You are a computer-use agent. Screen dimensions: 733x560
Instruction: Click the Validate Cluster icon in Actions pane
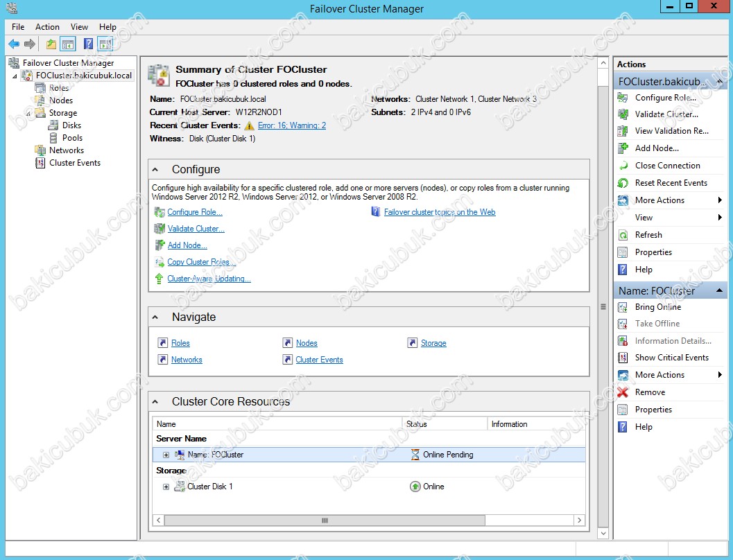(623, 114)
